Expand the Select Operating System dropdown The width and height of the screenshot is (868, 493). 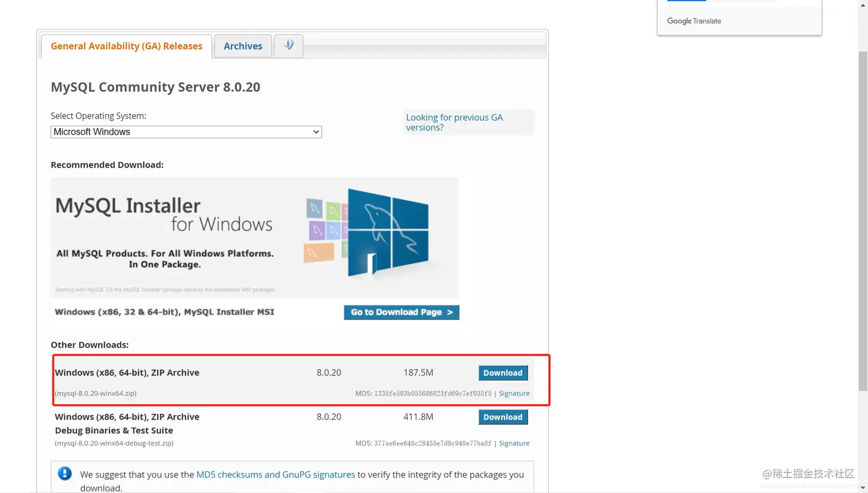click(x=186, y=132)
